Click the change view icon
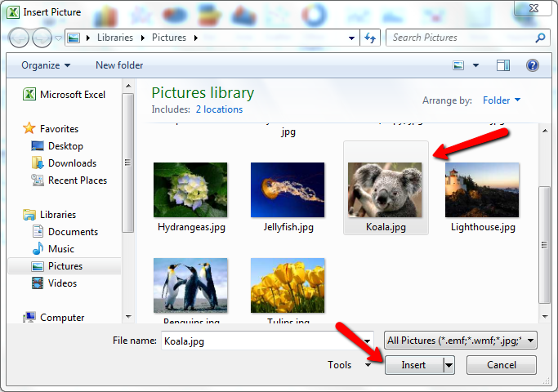 pyautogui.click(x=458, y=65)
